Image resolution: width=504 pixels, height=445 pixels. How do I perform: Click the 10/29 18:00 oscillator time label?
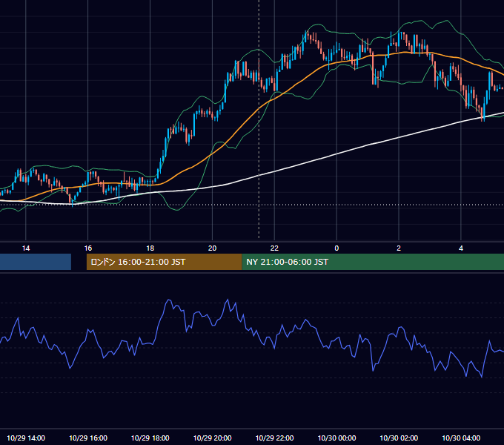click(x=150, y=438)
